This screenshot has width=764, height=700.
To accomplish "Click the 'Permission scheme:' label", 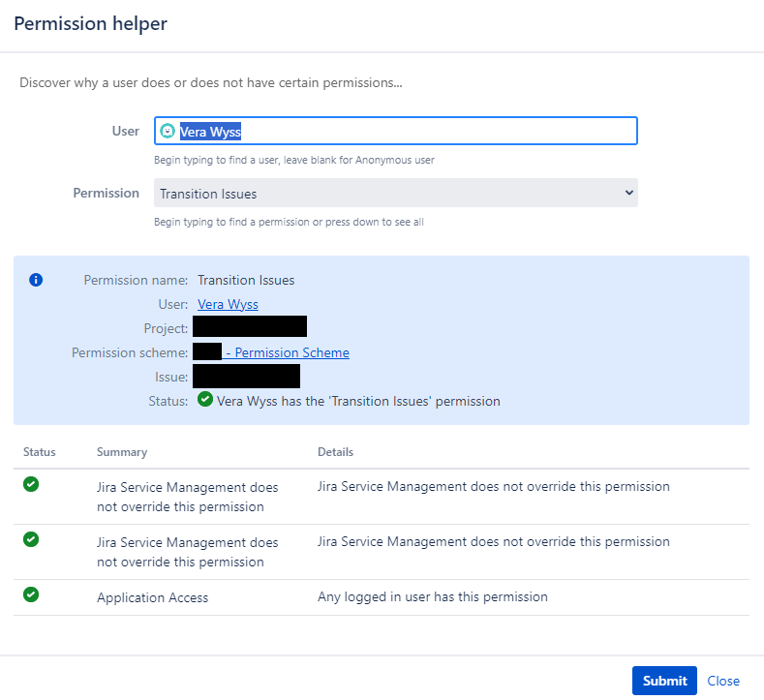I will coord(130,352).
